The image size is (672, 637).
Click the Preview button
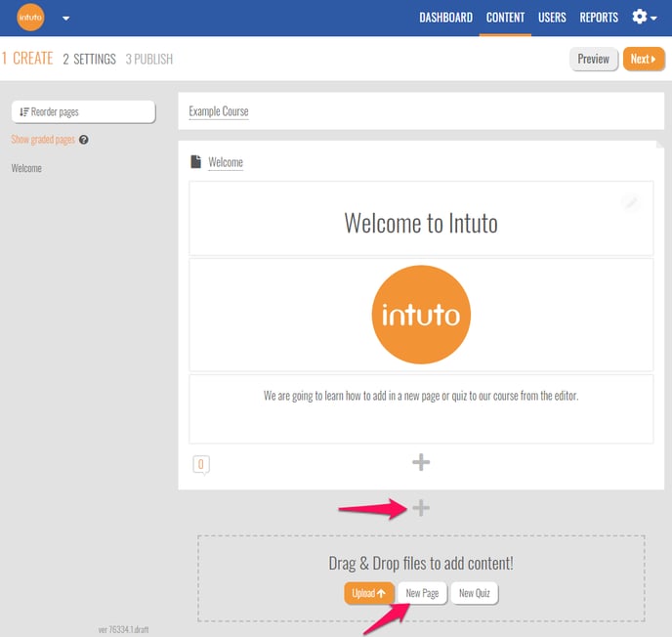[593, 59]
